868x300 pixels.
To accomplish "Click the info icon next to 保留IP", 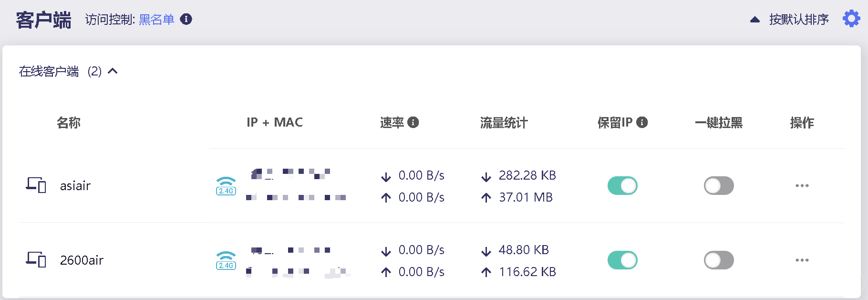I will 642,122.
